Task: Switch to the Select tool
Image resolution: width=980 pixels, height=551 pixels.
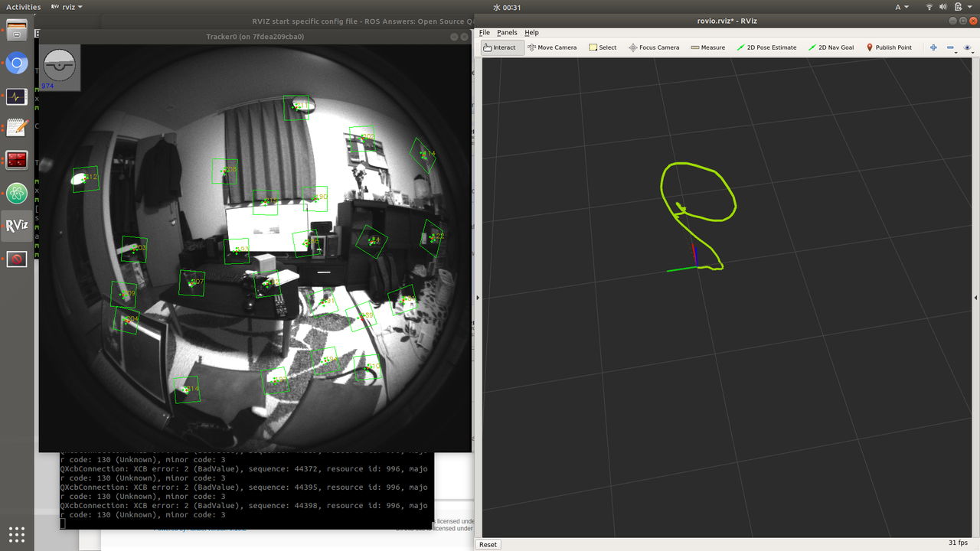Action: pos(602,47)
